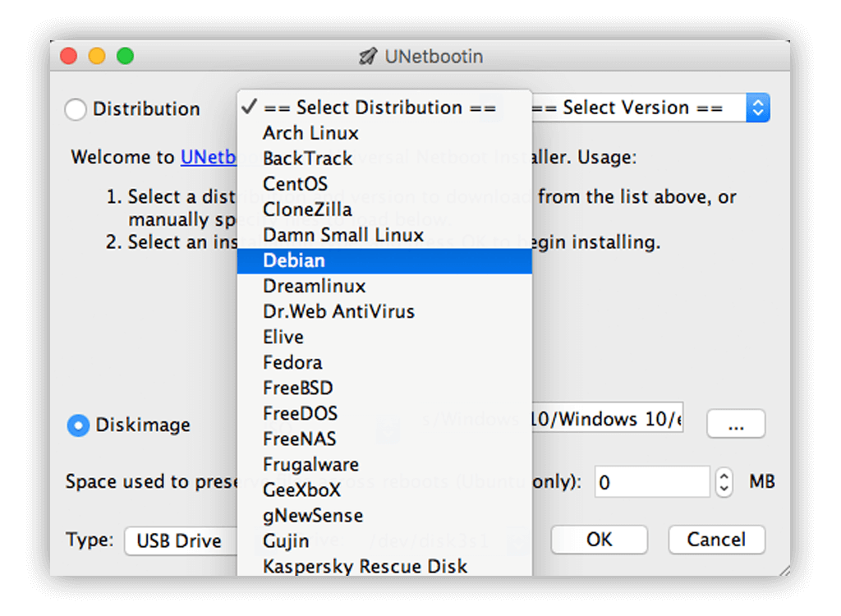Image resolution: width=841 pixels, height=616 pixels.
Task: Pick Dreamlinux in the dropdown menu
Action: point(384,286)
